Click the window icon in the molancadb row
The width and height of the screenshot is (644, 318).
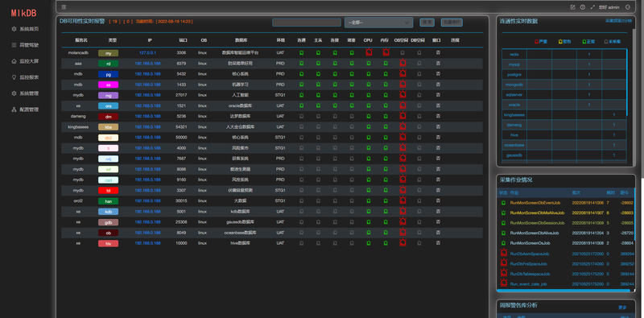click(x=438, y=52)
